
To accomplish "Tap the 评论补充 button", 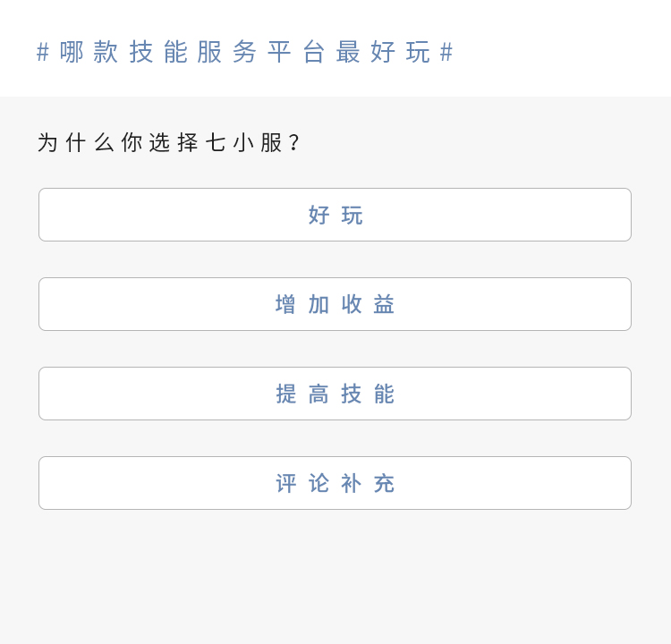I will tap(335, 483).
